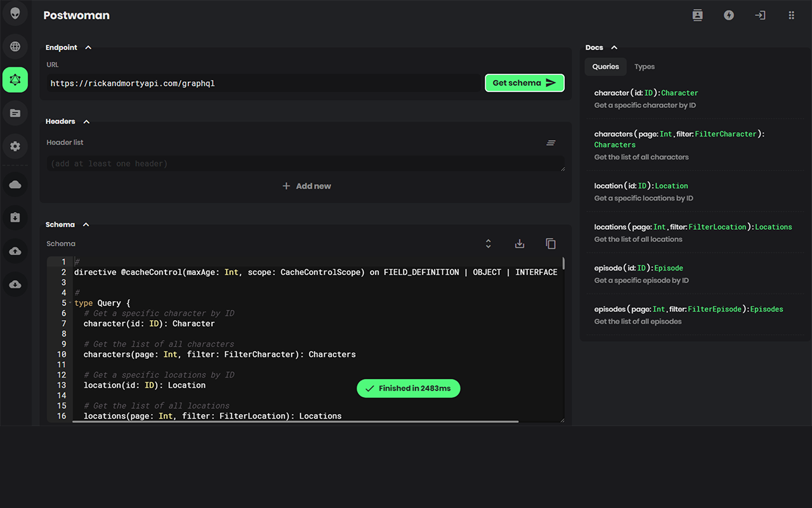
Task: Click FilterEpisode type in docs
Action: 714,309
